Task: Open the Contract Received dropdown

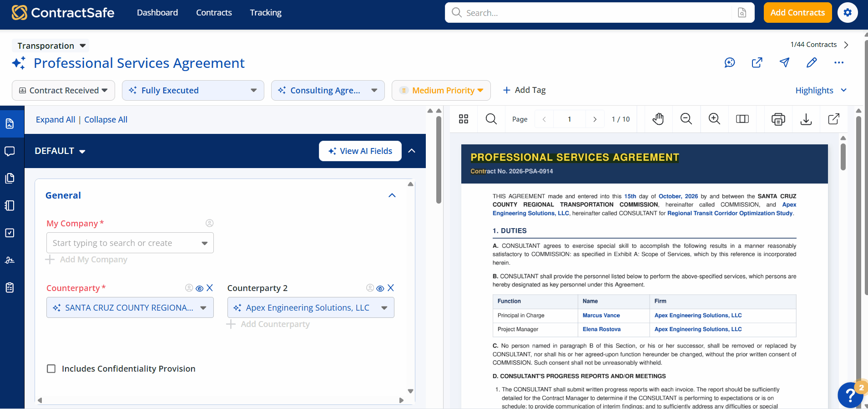Action: point(63,90)
